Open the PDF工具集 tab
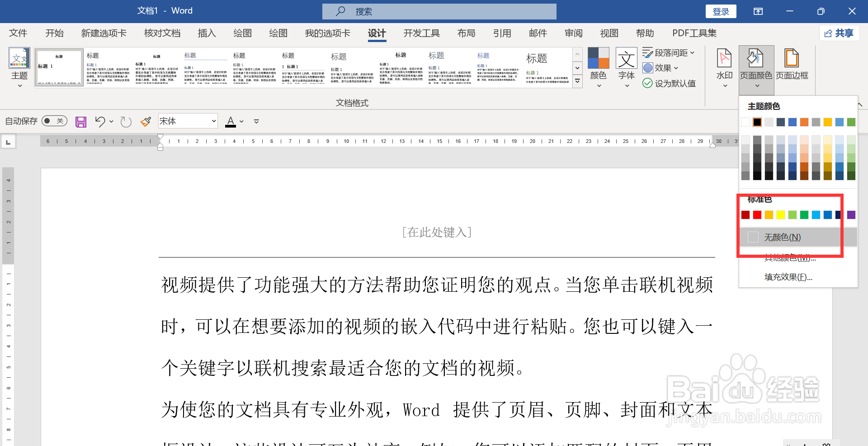Viewport: 868px width, 446px height. (694, 33)
